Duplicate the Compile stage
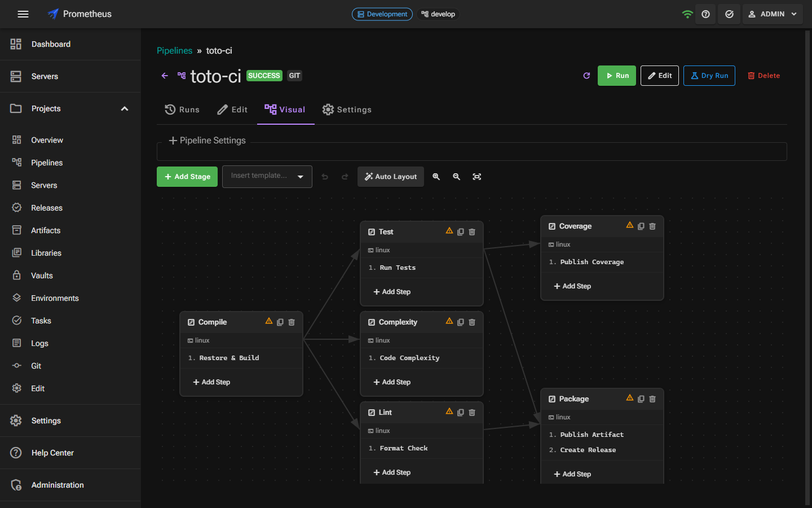The height and width of the screenshot is (508, 812). 280,322
